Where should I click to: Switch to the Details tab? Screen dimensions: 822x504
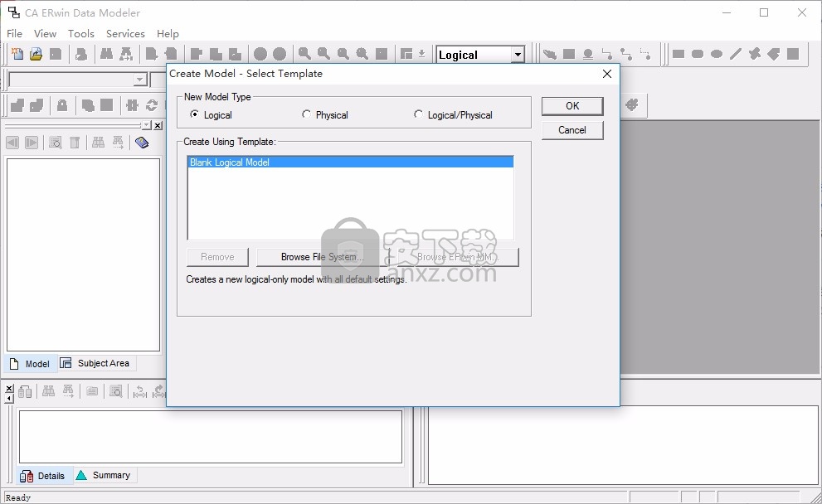point(43,476)
